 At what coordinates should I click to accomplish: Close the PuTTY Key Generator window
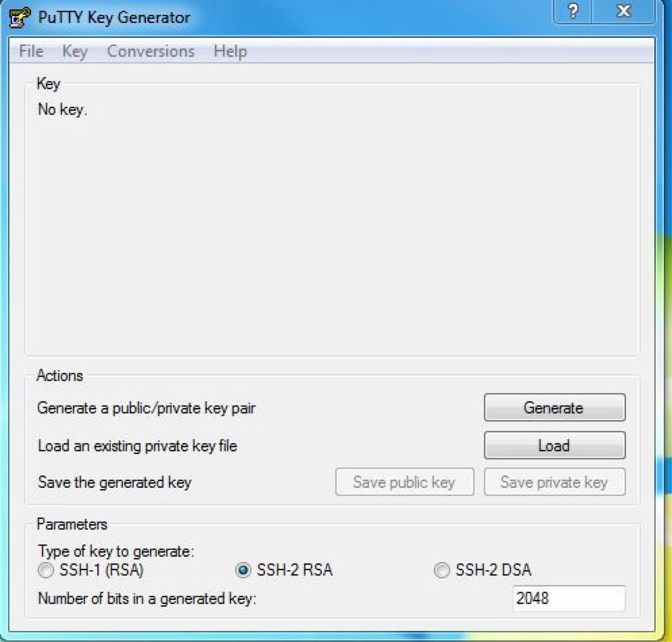click(623, 11)
